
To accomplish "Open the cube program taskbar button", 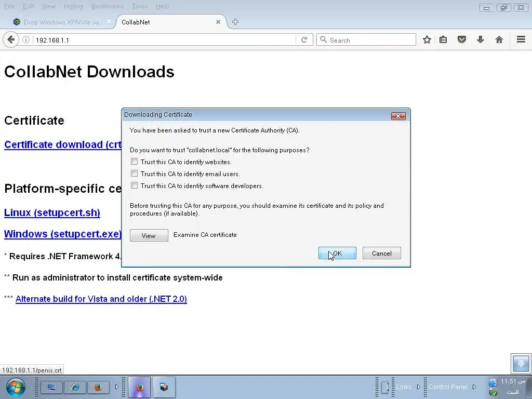I will tap(164, 387).
